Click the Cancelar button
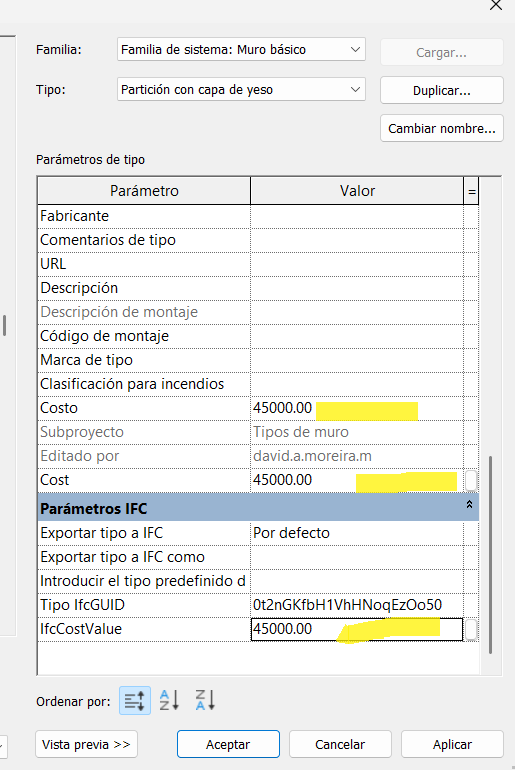This screenshot has width=515, height=770. coord(340,744)
